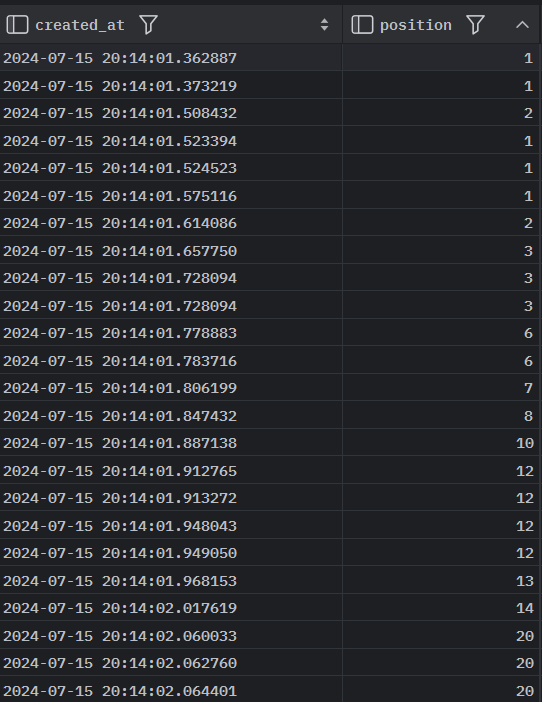
Task: Select position value 10 in 20:14:01.887138 row
Action: (x=441, y=443)
